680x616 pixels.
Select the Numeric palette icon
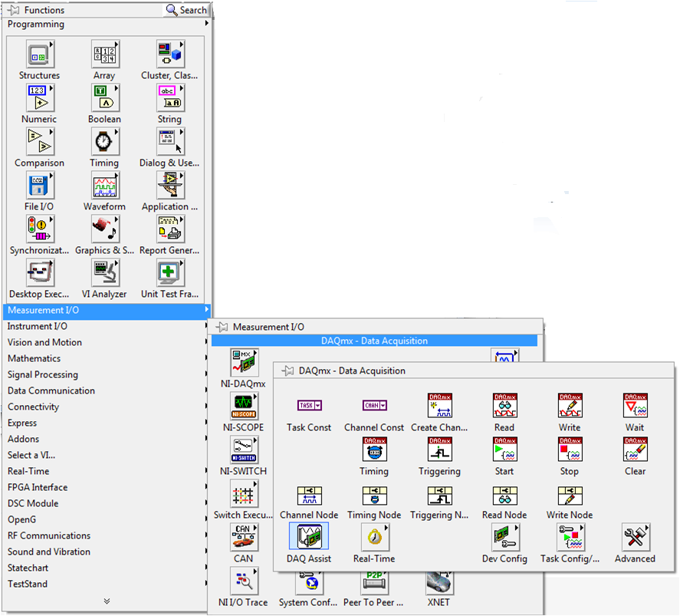(39, 98)
